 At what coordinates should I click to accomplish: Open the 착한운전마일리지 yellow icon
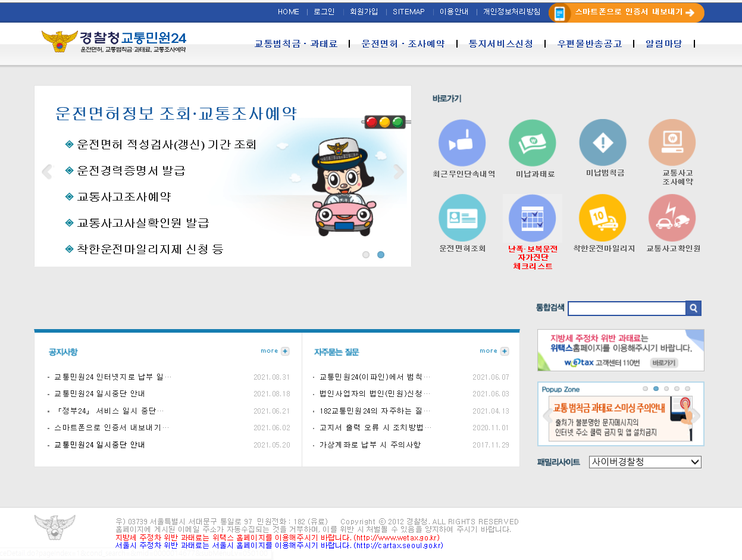[603, 218]
